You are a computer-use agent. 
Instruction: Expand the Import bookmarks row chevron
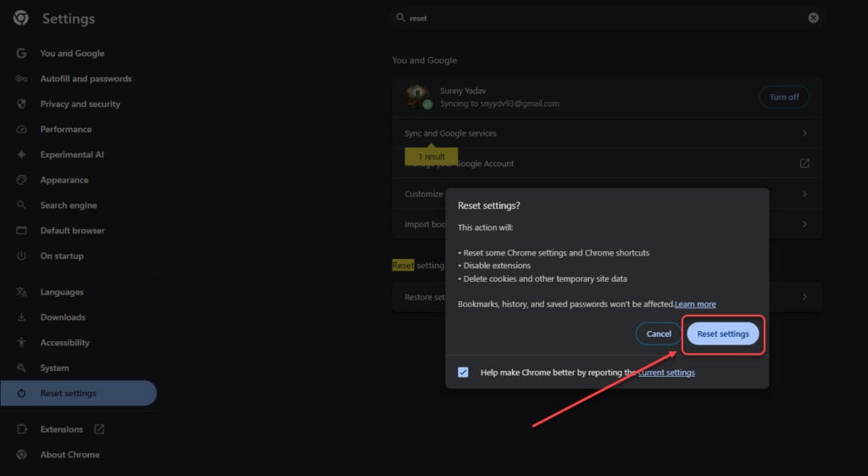804,224
